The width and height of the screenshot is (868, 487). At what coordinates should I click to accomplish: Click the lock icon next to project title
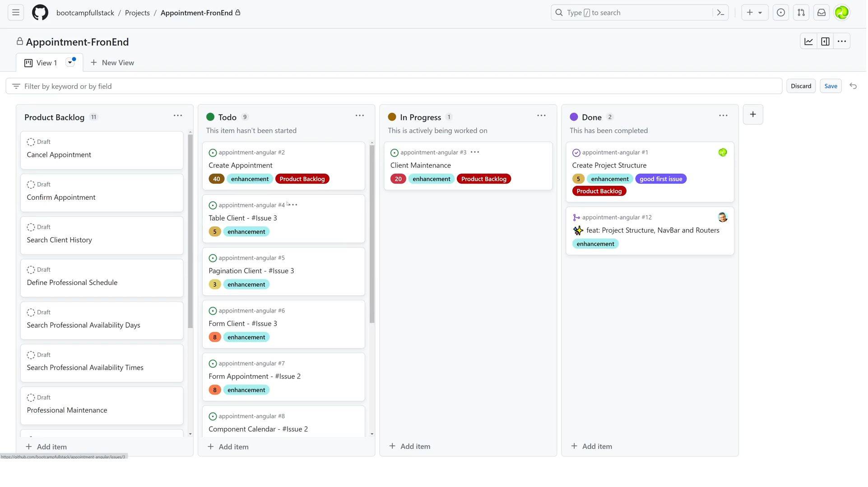(x=19, y=41)
